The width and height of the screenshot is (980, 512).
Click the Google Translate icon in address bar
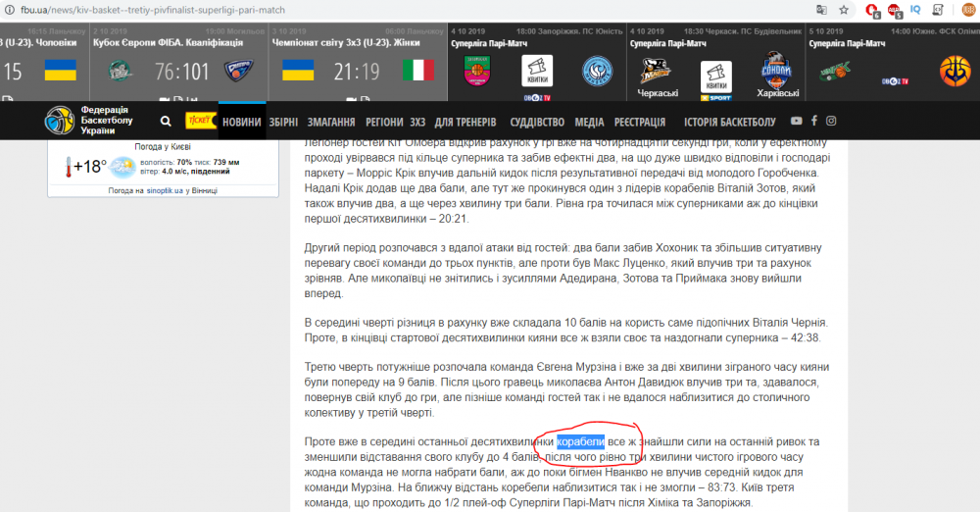[821, 9]
